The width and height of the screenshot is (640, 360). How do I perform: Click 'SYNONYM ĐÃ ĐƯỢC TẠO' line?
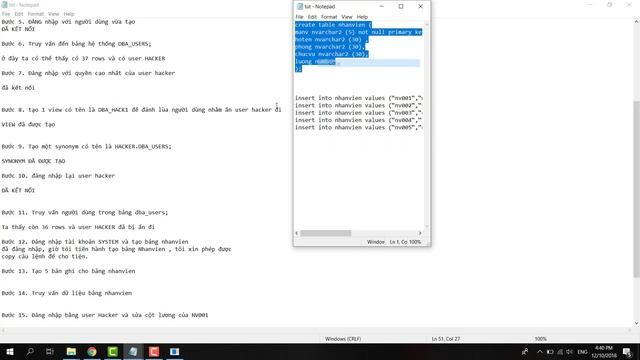click(x=33, y=161)
